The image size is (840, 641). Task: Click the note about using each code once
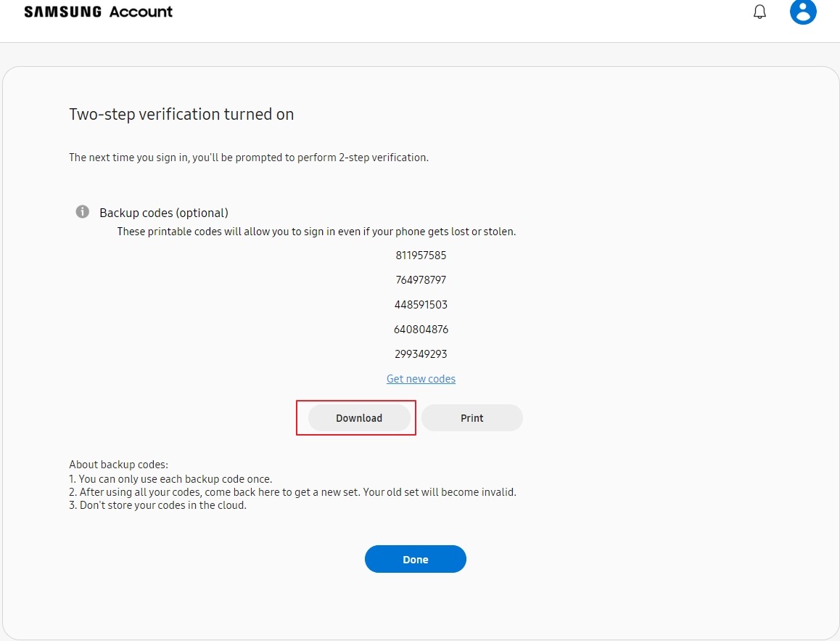pos(171,479)
